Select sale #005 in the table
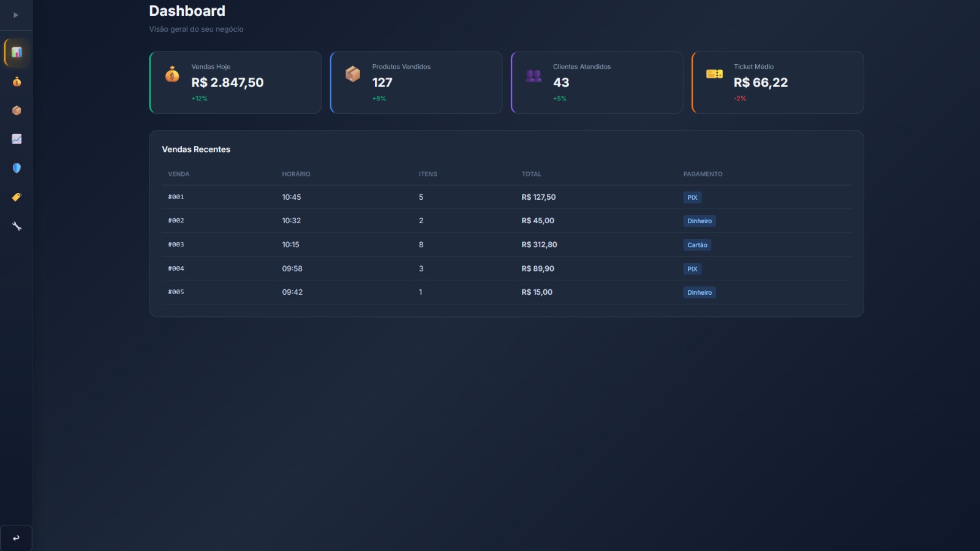 [x=507, y=292]
